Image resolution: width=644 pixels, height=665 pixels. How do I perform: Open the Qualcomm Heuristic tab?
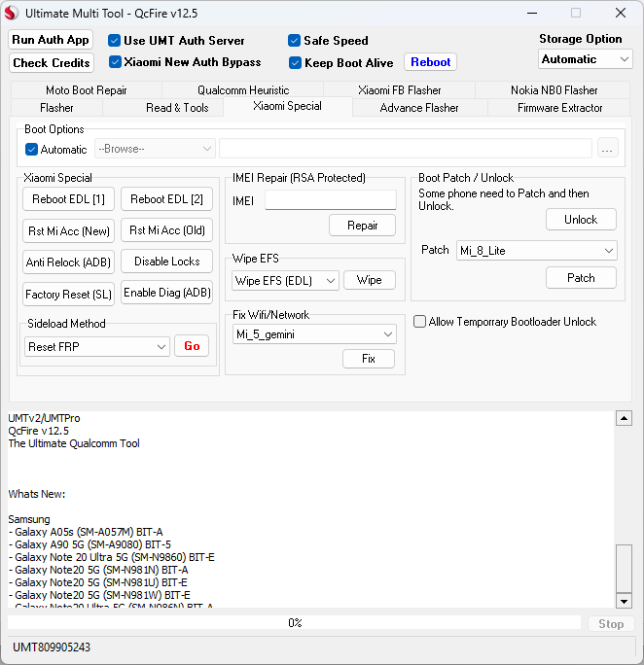[243, 90]
